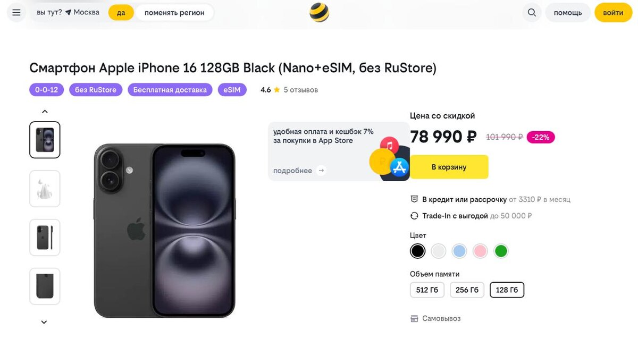Open the помощь menu item

click(568, 12)
